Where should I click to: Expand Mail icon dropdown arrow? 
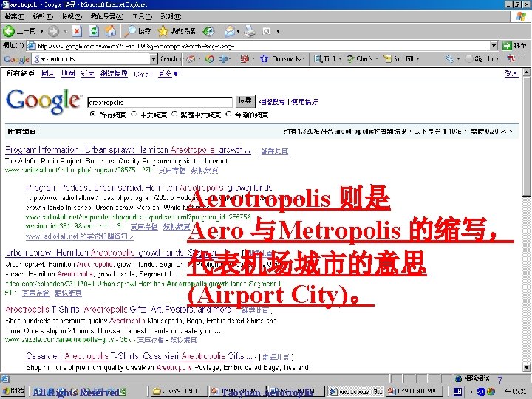click(238, 32)
